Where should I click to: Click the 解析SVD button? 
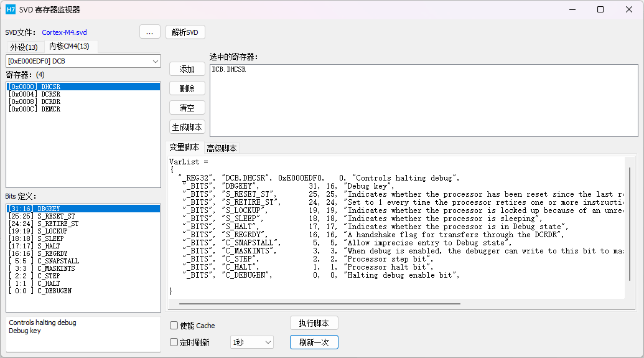coord(185,32)
